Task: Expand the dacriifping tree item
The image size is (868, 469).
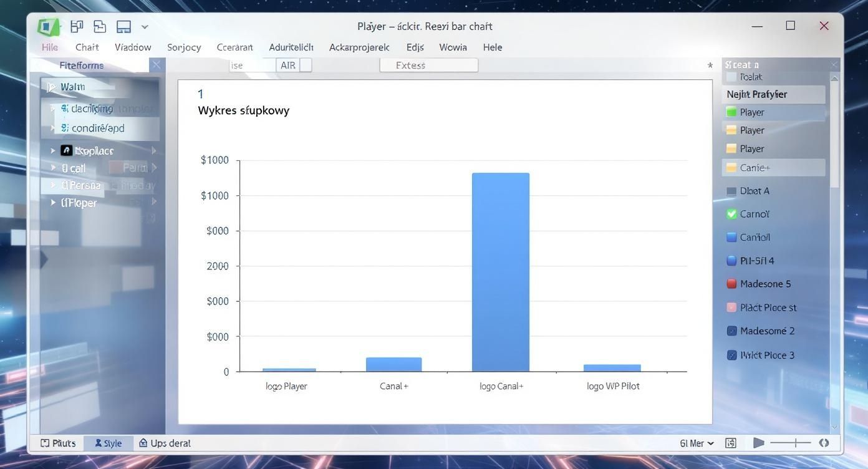Action: 52,109
